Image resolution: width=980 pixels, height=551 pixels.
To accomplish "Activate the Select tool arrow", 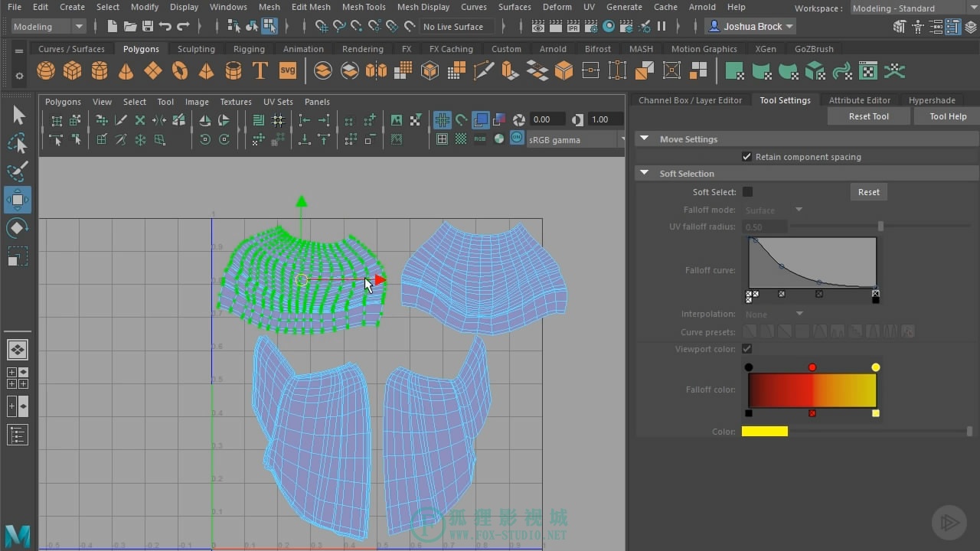I will click(18, 116).
